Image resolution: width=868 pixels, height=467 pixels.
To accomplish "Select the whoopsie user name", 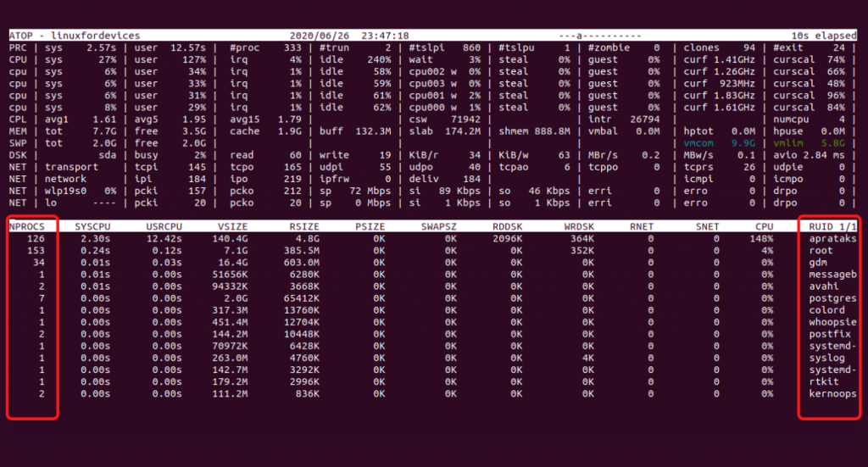I will (832, 322).
